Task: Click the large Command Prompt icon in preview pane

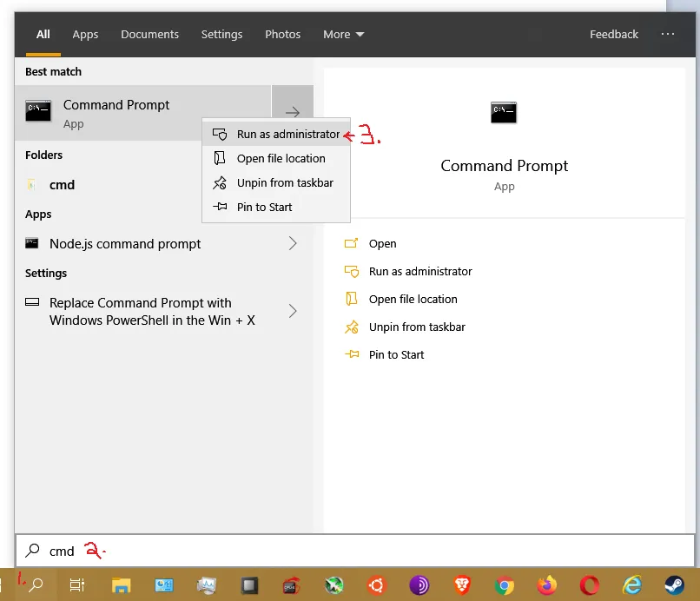Action: click(x=504, y=113)
